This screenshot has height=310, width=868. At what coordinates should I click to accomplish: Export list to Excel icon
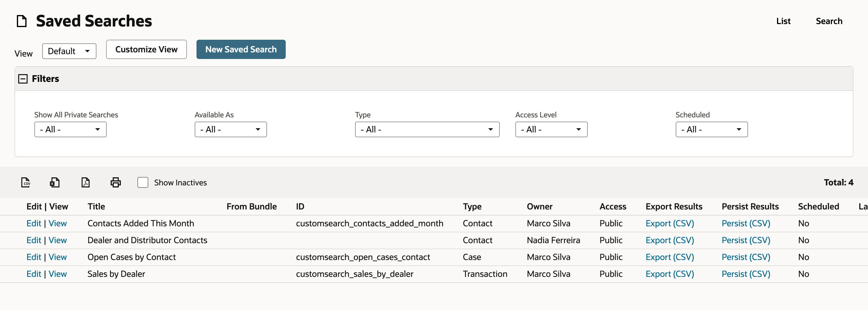tap(55, 182)
